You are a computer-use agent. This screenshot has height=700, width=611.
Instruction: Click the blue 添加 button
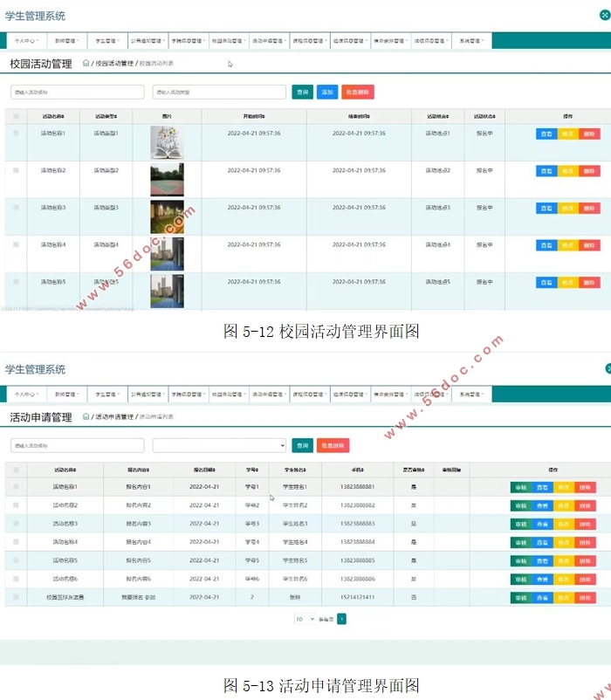tap(327, 92)
